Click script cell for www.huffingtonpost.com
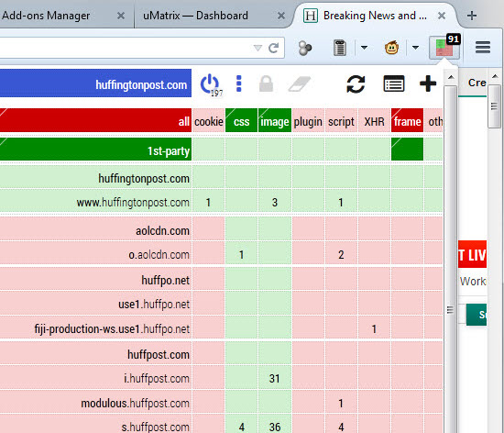 [x=341, y=201]
